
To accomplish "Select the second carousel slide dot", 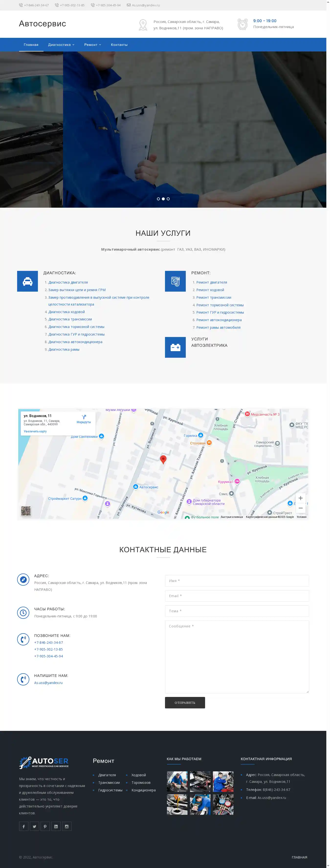I will click(x=163, y=199).
